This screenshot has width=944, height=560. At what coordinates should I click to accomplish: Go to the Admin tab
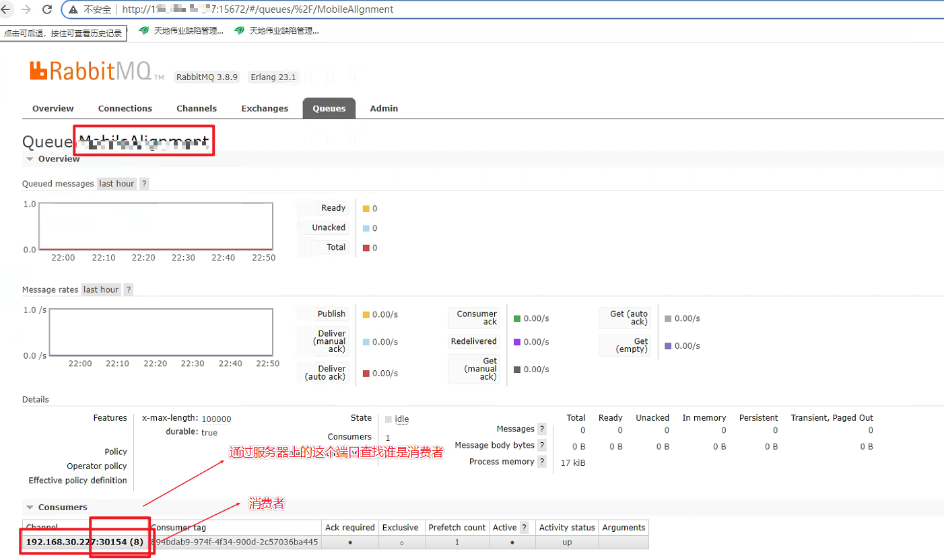click(x=384, y=108)
